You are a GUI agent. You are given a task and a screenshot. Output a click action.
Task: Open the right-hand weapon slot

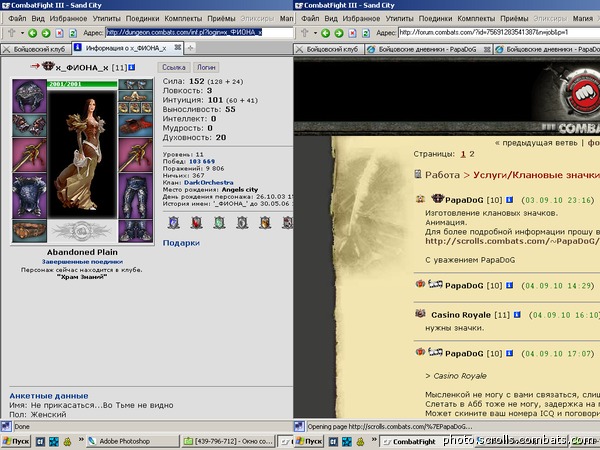tap(135, 155)
